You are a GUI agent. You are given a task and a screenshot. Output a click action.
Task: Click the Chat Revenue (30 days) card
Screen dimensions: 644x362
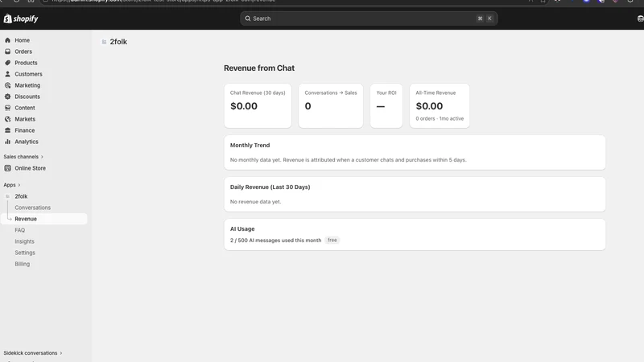pyautogui.click(x=258, y=106)
